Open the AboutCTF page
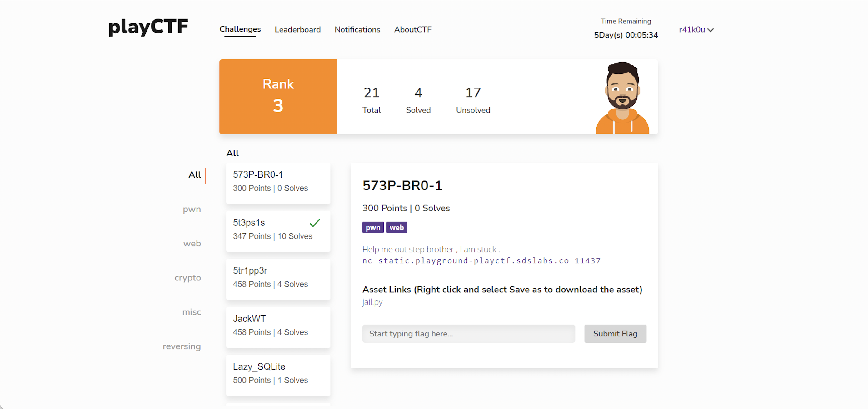Viewport: 868px width, 409px height. [413, 30]
